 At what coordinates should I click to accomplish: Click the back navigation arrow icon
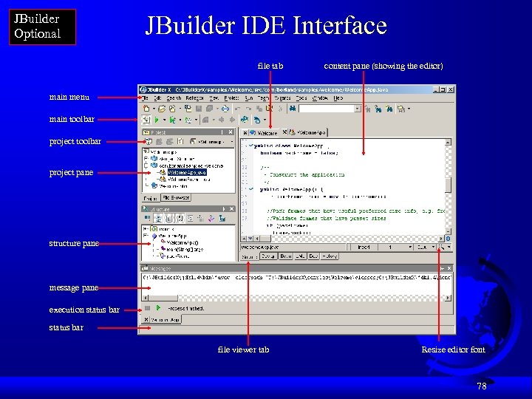tap(221, 120)
